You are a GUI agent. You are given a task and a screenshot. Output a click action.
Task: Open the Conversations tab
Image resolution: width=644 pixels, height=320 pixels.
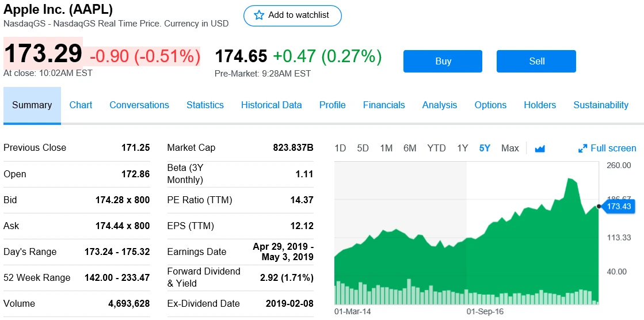pyautogui.click(x=139, y=105)
